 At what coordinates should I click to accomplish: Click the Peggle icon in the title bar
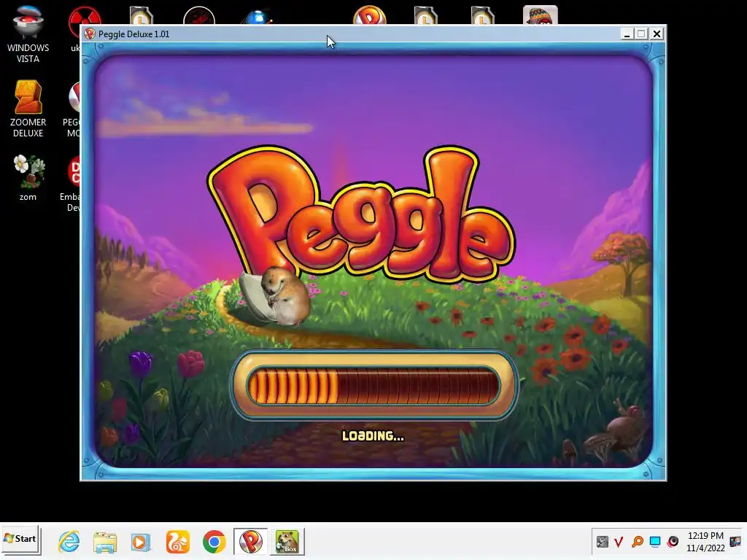coord(89,34)
